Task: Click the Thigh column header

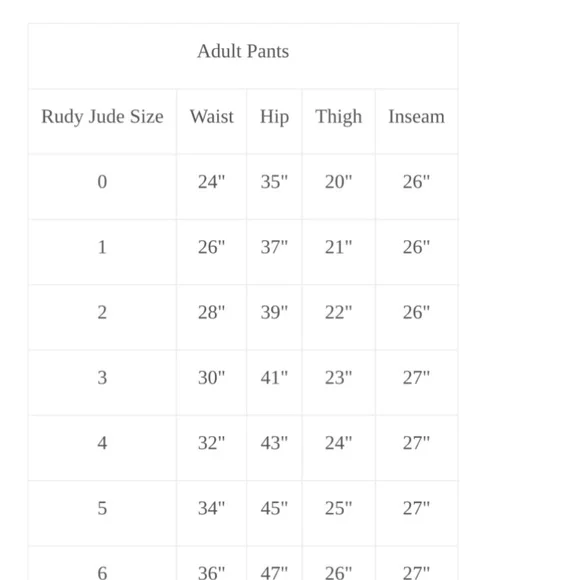Action: click(338, 117)
